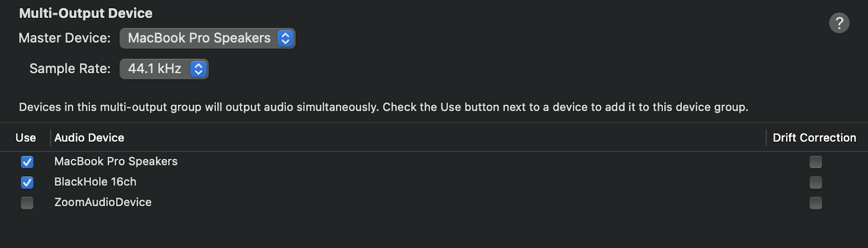Image resolution: width=868 pixels, height=248 pixels.
Task: Enable Drift Correction for ZoomAudioDevice
Action: 815,203
